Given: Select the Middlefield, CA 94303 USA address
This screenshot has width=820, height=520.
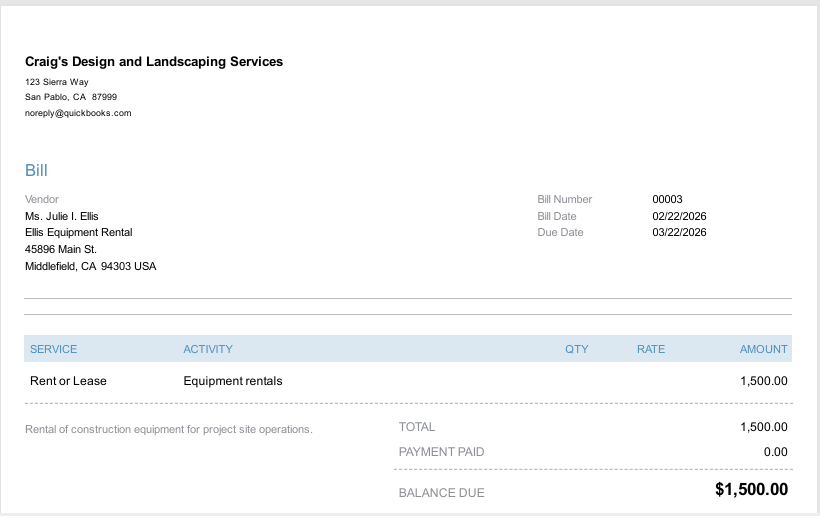Looking at the screenshot, I should pos(91,267).
